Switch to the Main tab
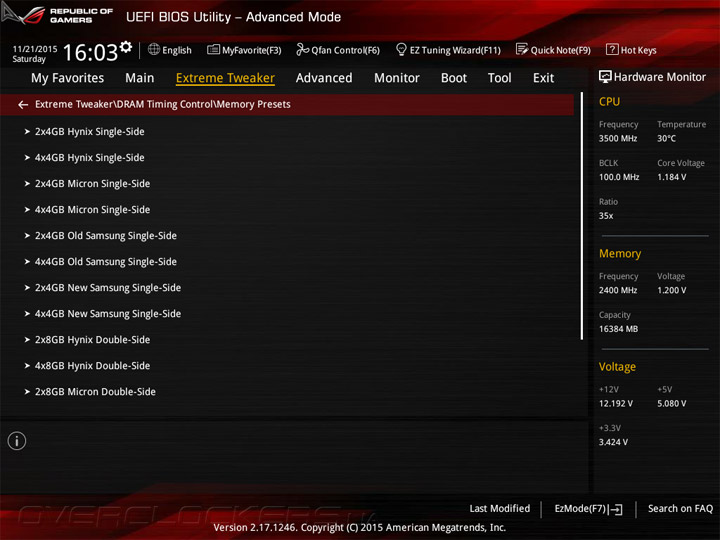The image size is (720, 540). point(140,78)
